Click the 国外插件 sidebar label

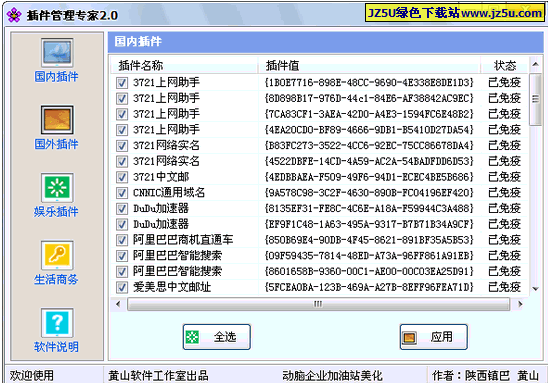(56, 144)
